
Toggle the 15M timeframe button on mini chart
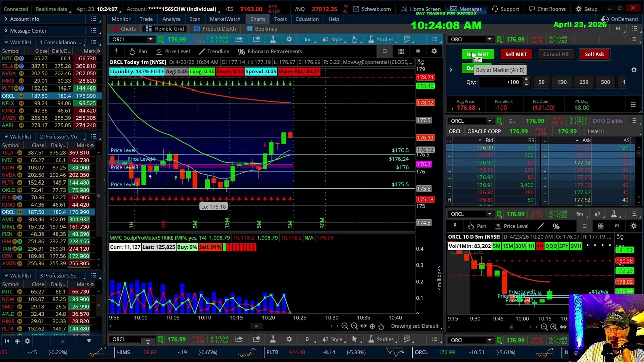pos(507,246)
